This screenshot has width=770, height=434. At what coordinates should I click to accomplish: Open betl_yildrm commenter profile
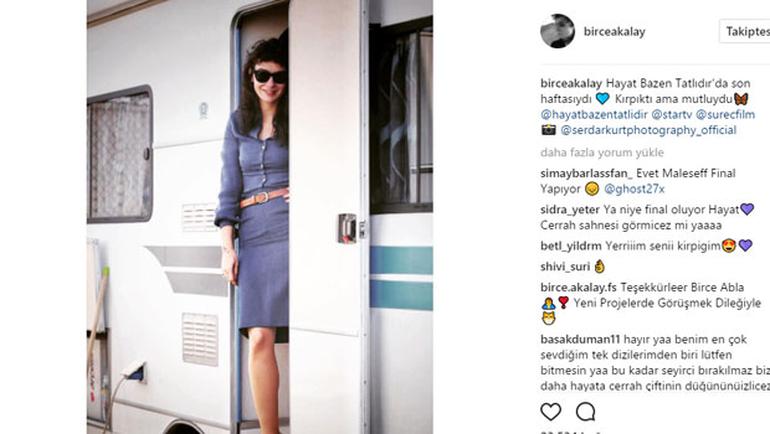pos(571,246)
